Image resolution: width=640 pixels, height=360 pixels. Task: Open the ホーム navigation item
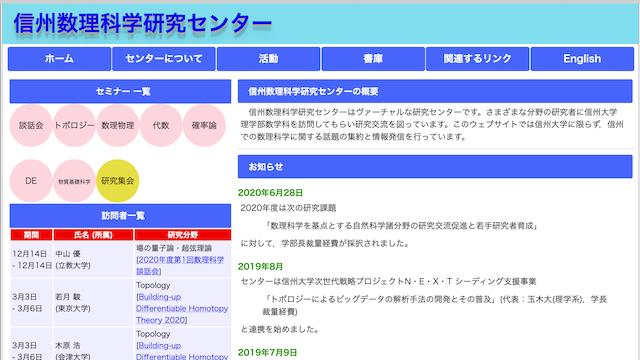[59, 59]
